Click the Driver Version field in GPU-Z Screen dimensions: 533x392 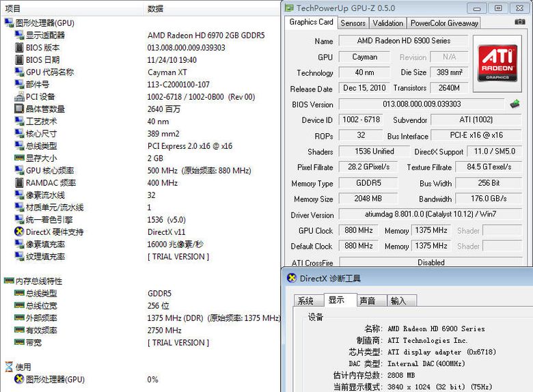point(430,214)
